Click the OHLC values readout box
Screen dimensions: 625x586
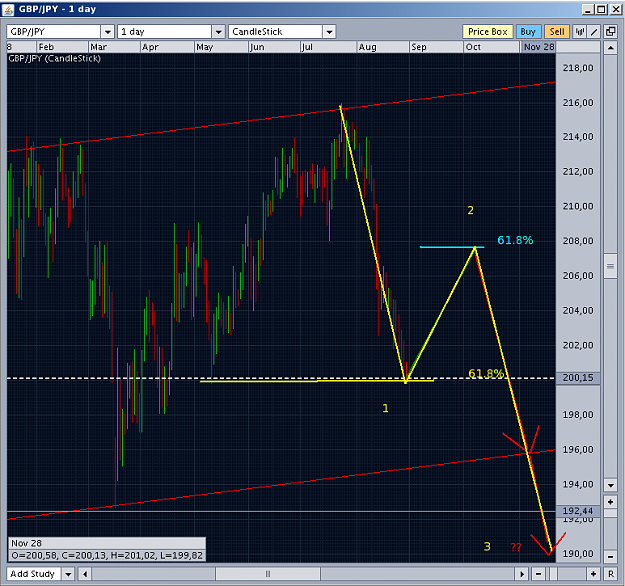[x=107, y=555]
